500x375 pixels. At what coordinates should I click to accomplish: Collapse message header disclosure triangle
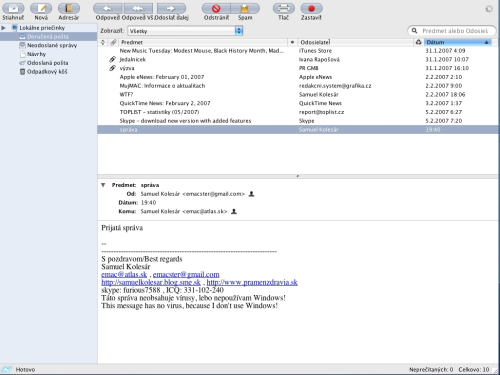click(103, 185)
